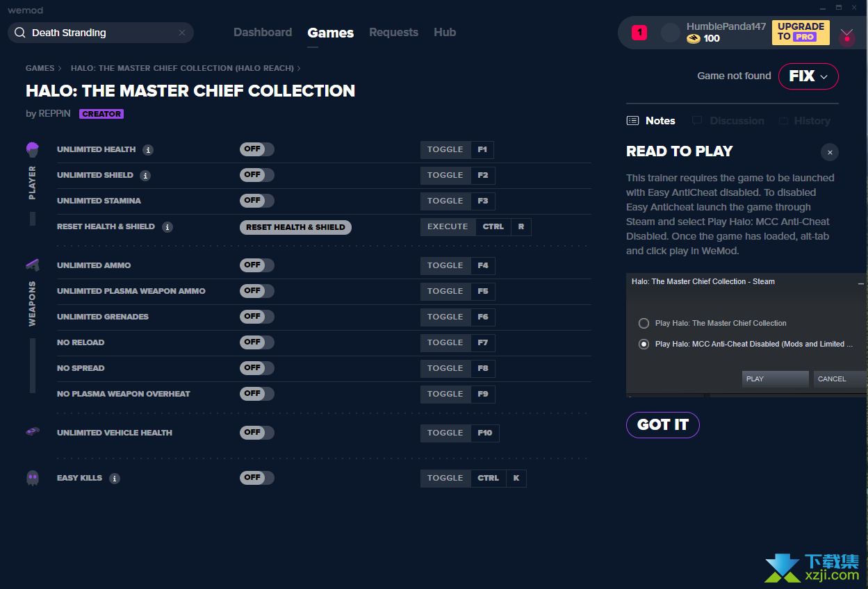Viewport: 868px width, 589px height.
Task: Click the search magnifier icon
Action: tap(20, 33)
